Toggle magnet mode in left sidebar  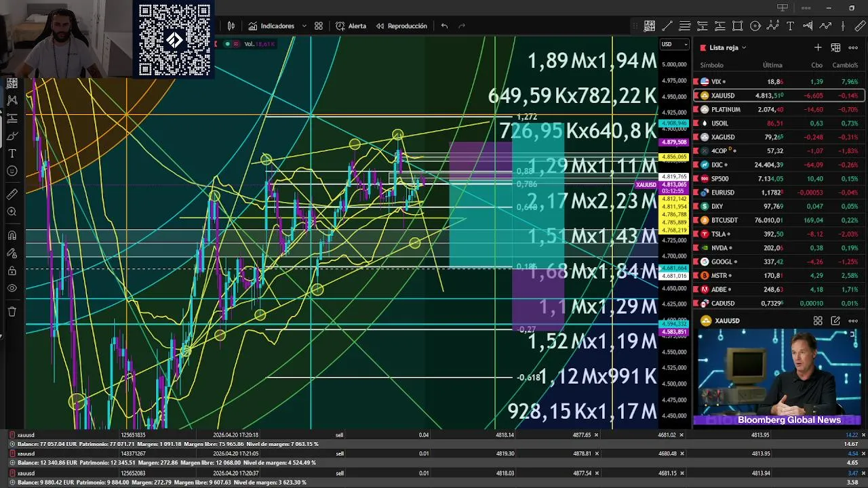coord(12,235)
